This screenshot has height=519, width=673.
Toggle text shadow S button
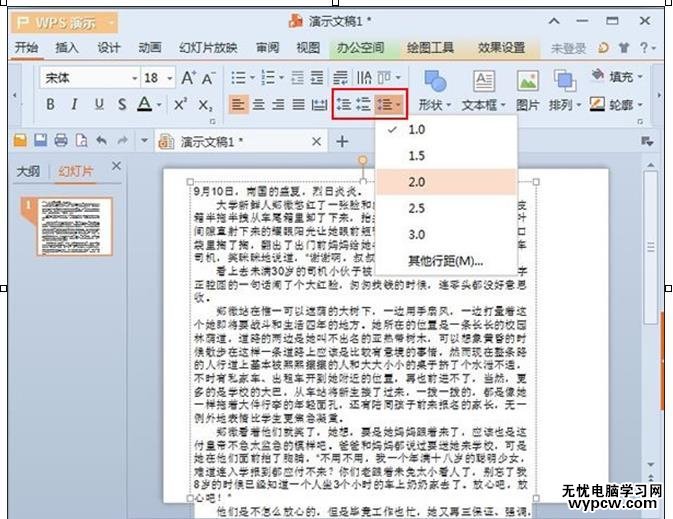point(122,104)
